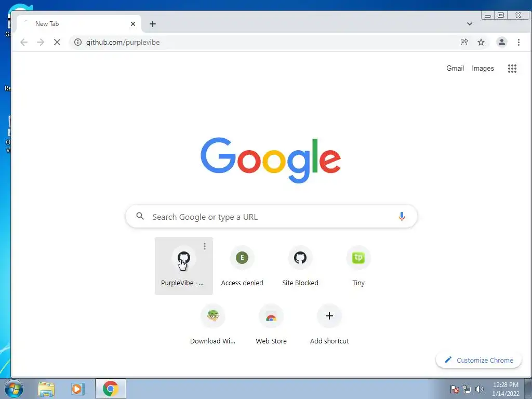View site information icon in address bar
Image resolution: width=532 pixels, height=399 pixels.
(x=78, y=42)
